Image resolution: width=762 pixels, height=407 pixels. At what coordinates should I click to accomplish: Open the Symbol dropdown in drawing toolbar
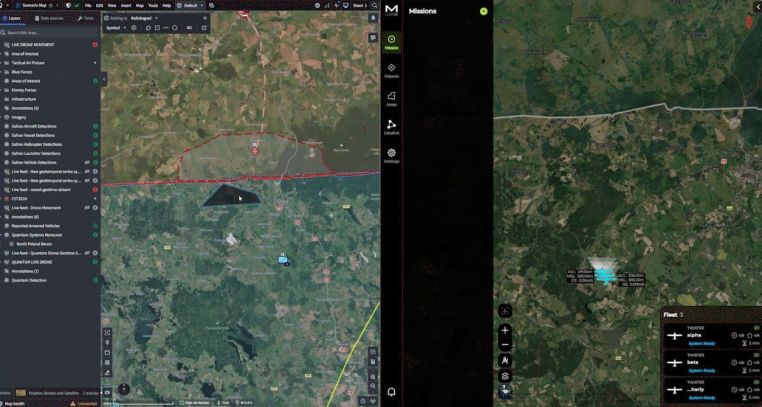[x=116, y=28]
